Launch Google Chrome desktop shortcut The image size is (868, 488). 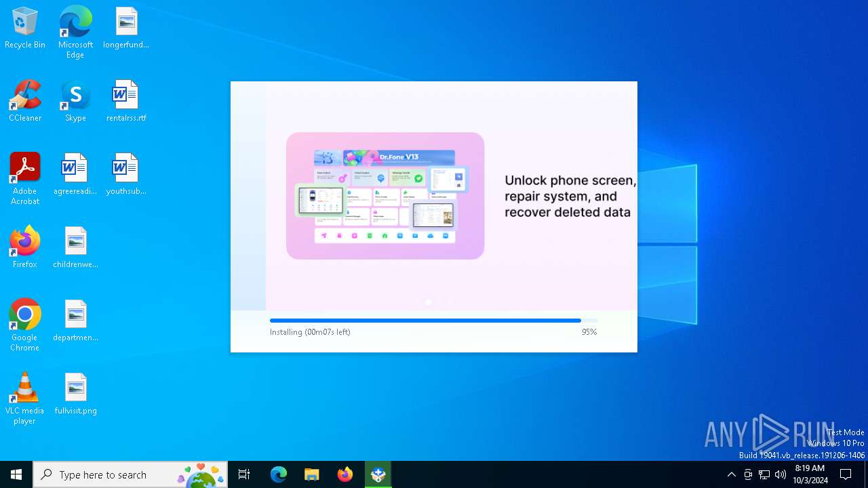coord(25,325)
